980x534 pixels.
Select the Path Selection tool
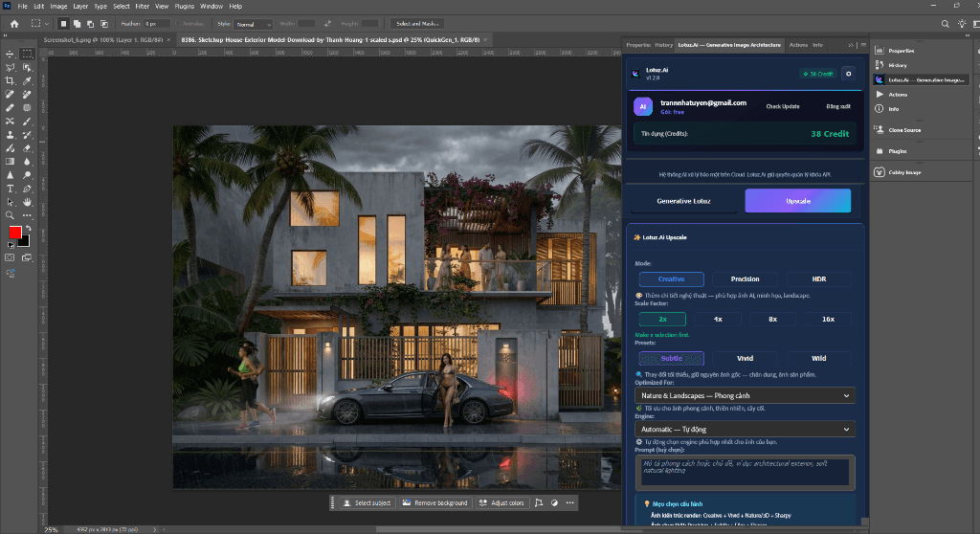pyautogui.click(x=10, y=202)
